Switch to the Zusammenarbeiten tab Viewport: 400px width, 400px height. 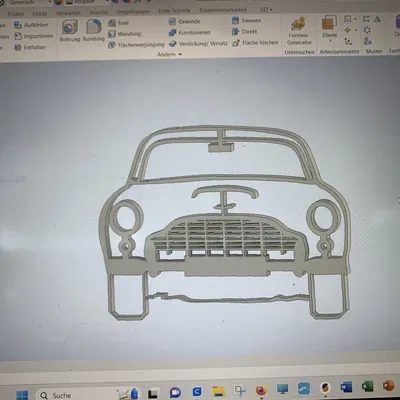click(223, 10)
